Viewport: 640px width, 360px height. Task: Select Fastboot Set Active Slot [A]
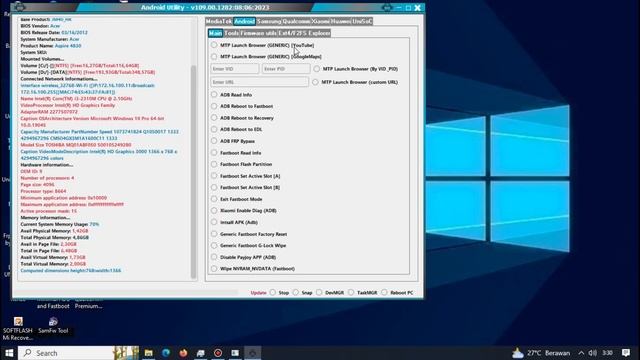[214, 176]
